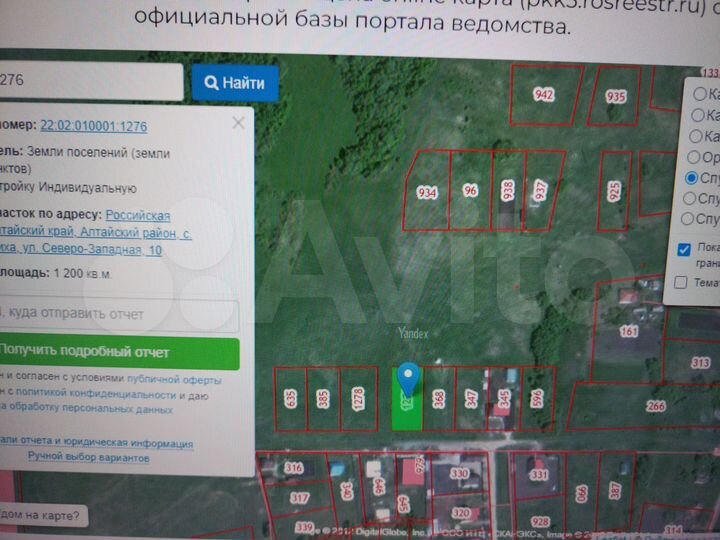The width and height of the screenshot is (720, 540).
Task: Choose parcel labeled 928
Action: [540, 522]
